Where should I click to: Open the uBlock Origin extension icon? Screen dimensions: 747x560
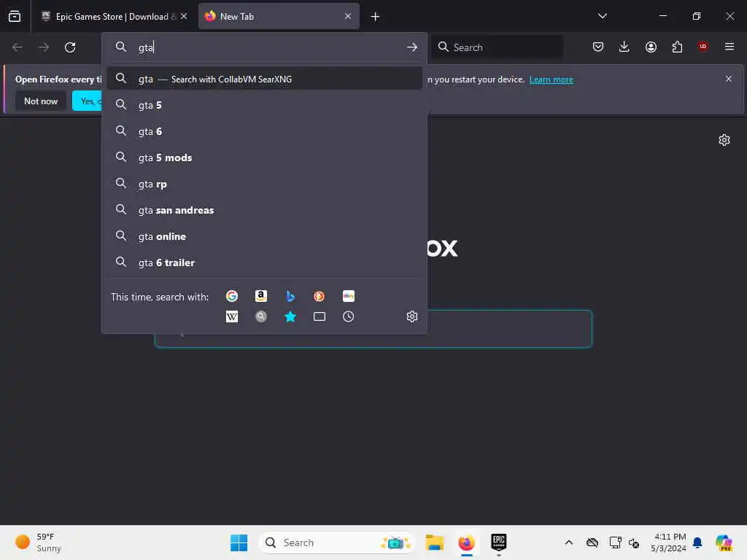(x=703, y=46)
